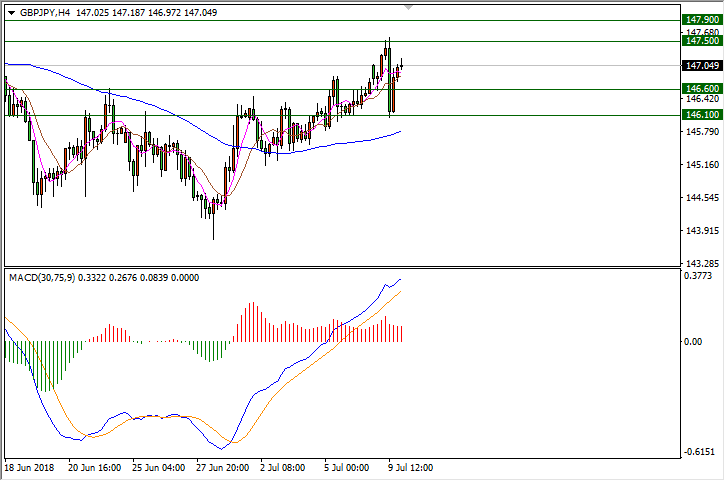The width and height of the screenshot is (725, 481).
Task: Click the 143.285 price scale value
Action: (x=702, y=264)
